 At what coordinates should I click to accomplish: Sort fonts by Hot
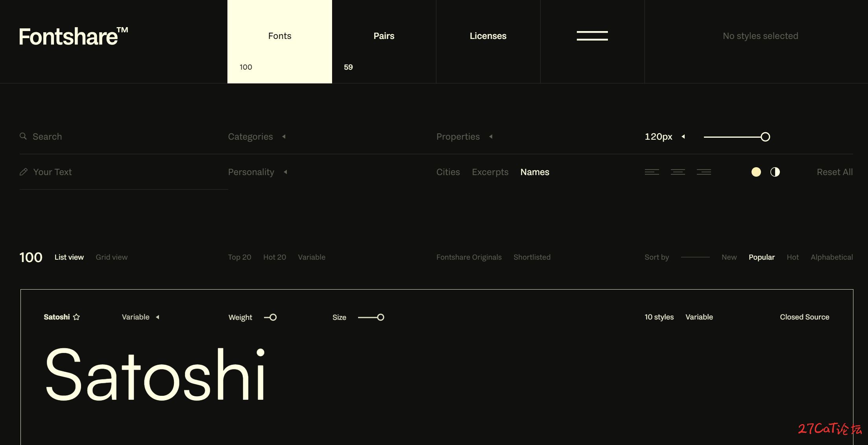(793, 257)
